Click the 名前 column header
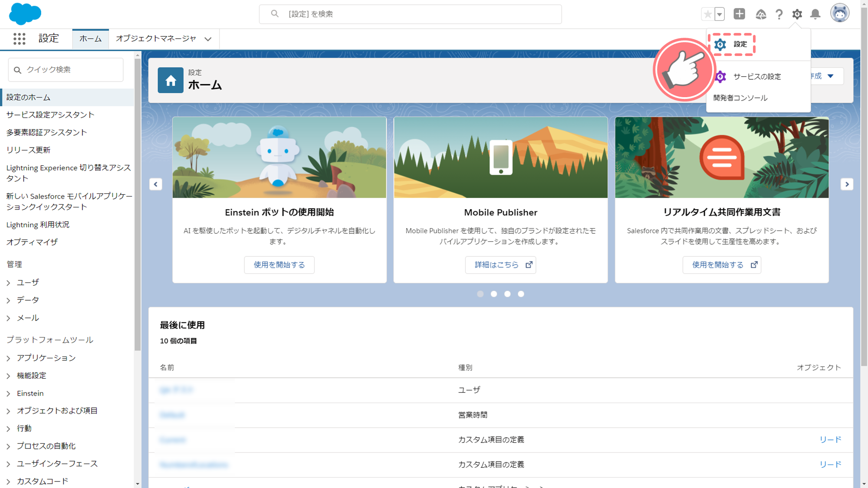 167,367
